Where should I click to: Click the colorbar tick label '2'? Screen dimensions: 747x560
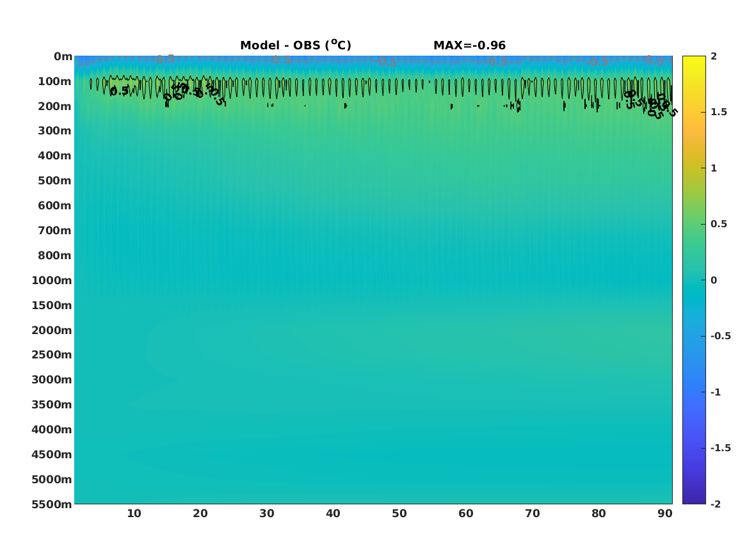coord(714,56)
